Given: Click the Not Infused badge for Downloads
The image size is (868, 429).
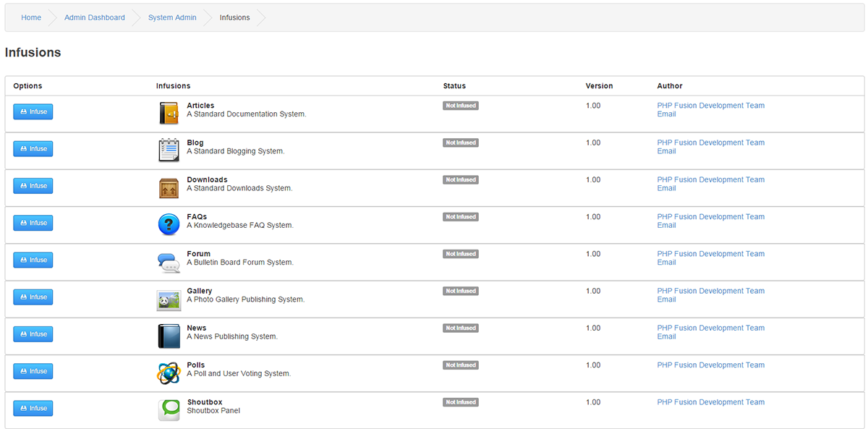Looking at the screenshot, I should click(461, 179).
